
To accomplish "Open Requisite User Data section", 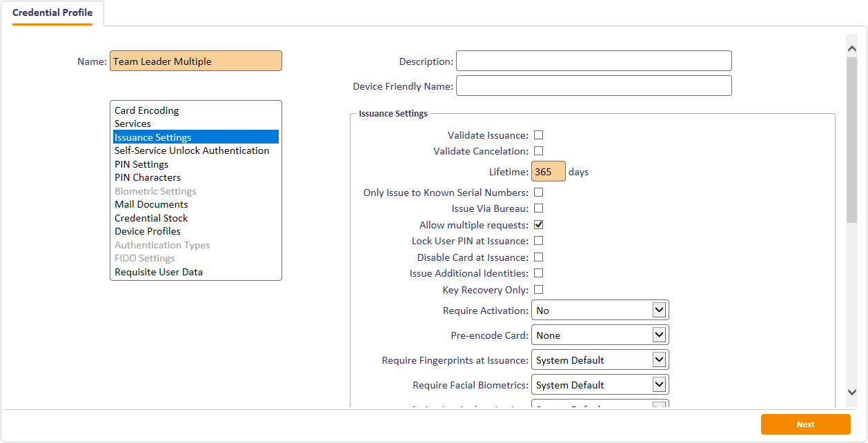I will click(x=159, y=272).
